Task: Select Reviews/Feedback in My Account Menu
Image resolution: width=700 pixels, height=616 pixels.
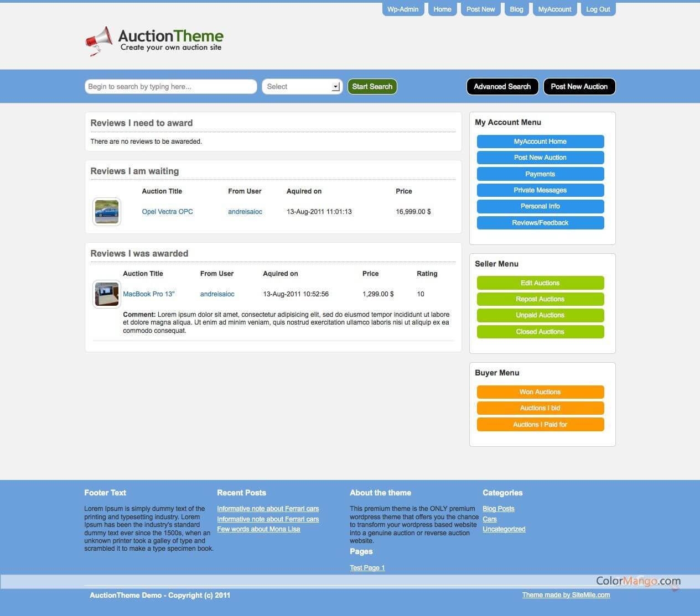Action: (540, 223)
